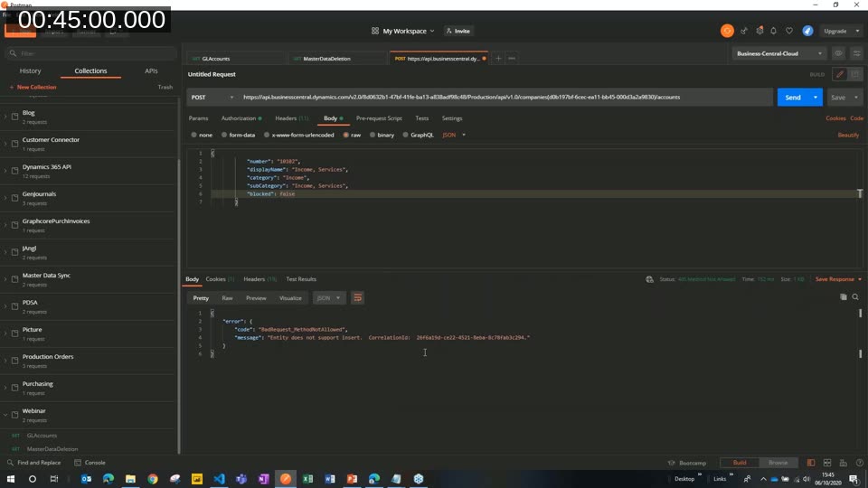
Task: Open Excel from the taskbar
Action: coord(307,479)
